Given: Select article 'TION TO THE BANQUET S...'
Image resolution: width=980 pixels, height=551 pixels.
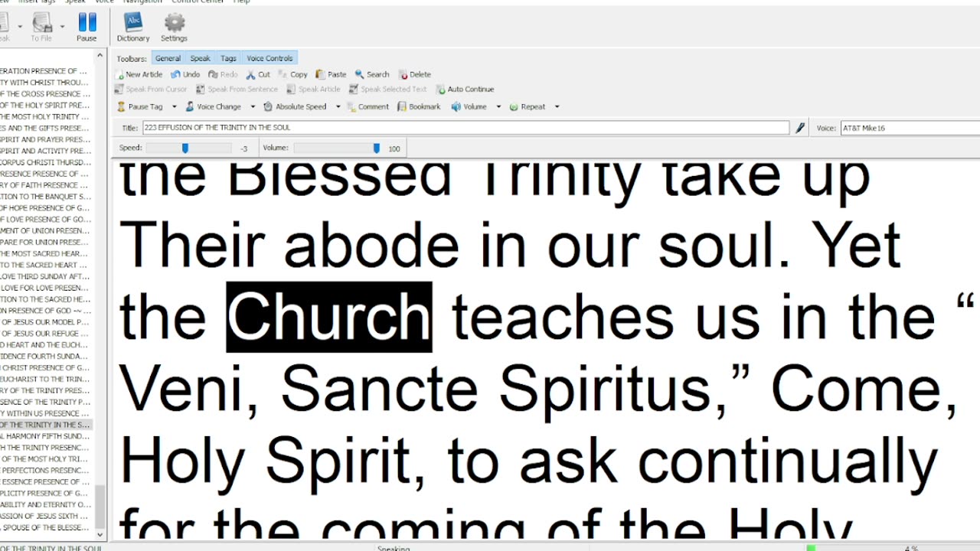Looking at the screenshot, I should click(46, 197).
